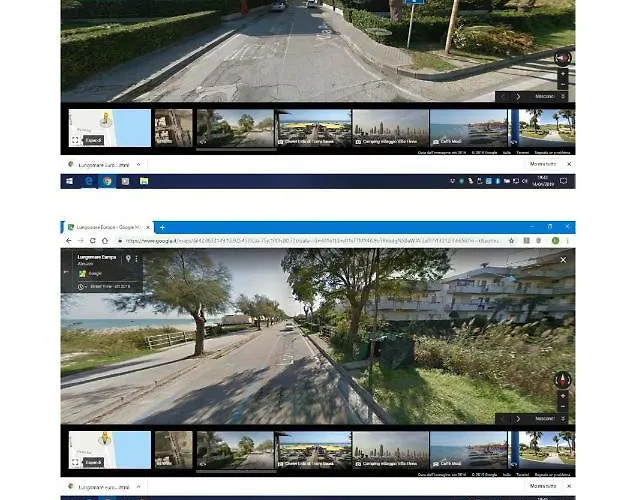Image resolution: width=636 pixels, height=500 pixels.
Task: Reload the page using Chrome's refresh icon
Action: [x=92, y=241]
